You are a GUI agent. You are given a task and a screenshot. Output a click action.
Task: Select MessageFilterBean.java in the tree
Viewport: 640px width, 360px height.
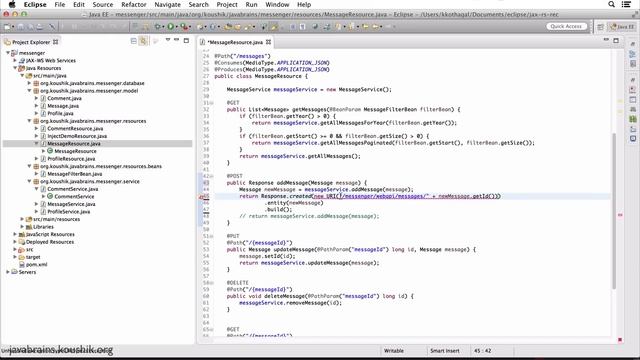coord(74,174)
